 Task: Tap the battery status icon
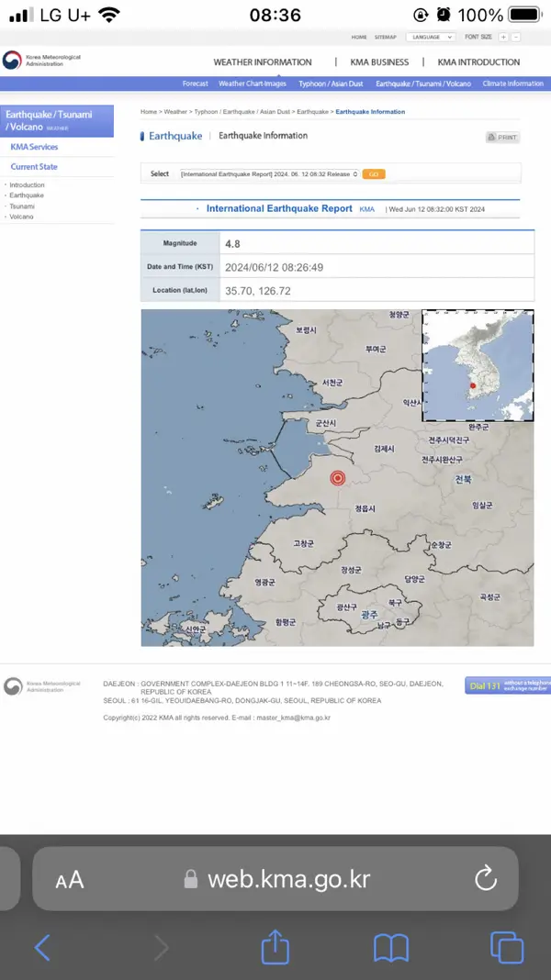coord(525,15)
